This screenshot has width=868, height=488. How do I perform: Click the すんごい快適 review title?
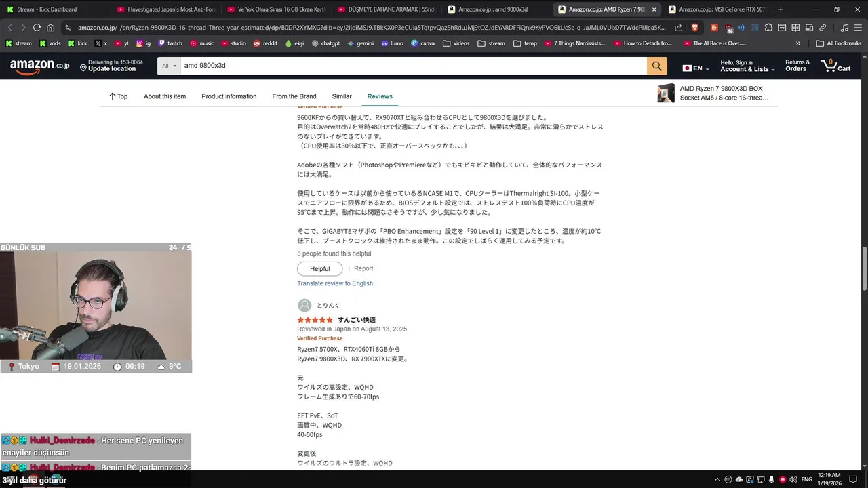[x=357, y=320]
